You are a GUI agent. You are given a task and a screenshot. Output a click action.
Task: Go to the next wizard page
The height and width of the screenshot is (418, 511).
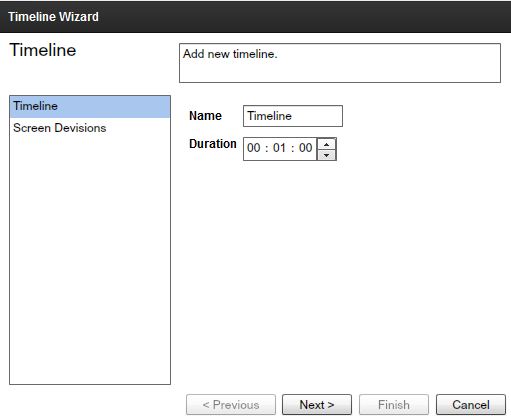tap(317, 405)
